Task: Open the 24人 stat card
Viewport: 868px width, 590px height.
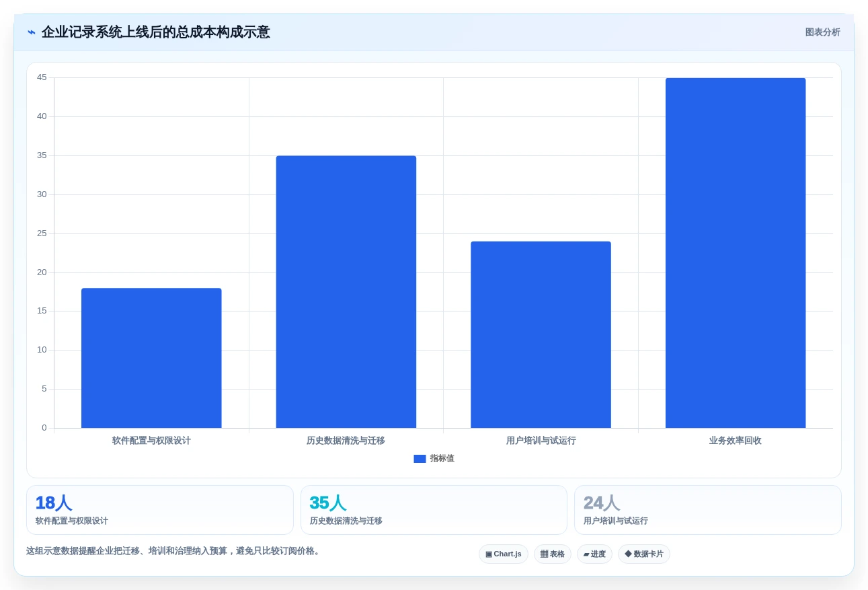Action: (x=708, y=510)
